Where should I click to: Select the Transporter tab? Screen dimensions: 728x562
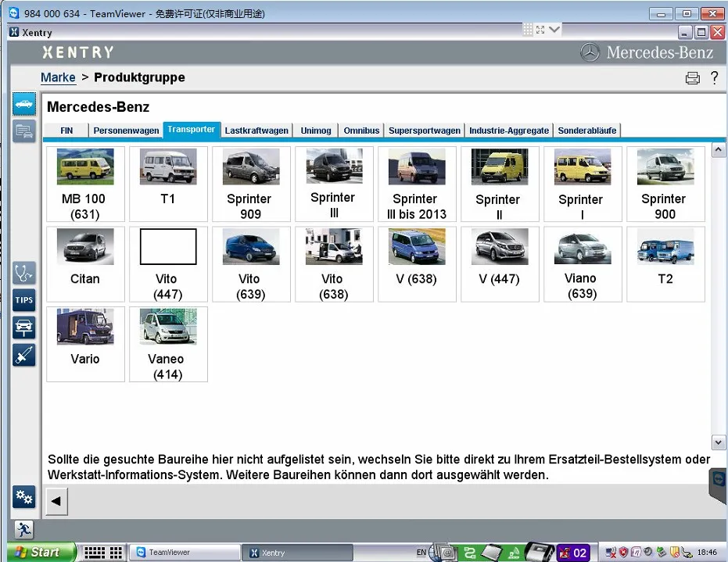pos(192,130)
